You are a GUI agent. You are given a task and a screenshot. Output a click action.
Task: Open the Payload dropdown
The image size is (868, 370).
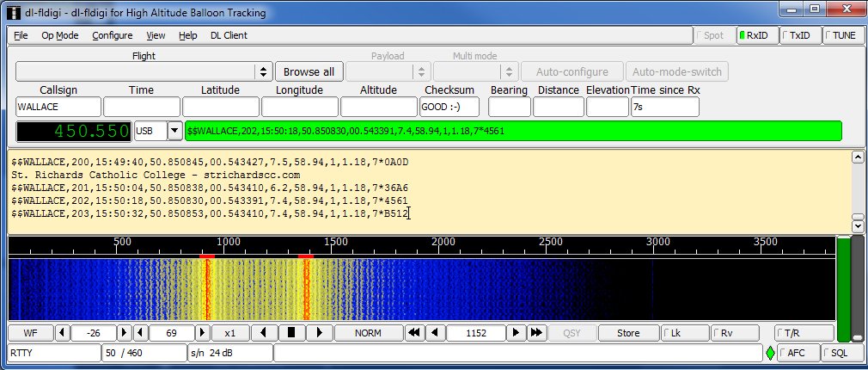[421, 71]
